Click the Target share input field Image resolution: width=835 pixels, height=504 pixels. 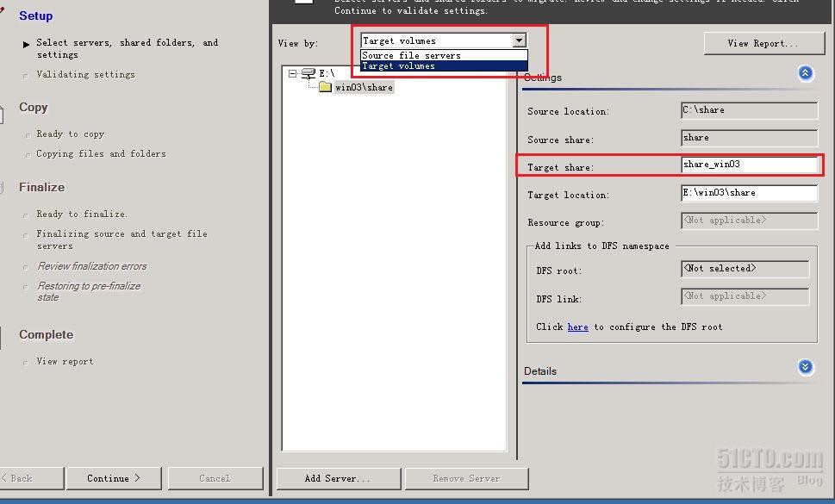click(748, 165)
